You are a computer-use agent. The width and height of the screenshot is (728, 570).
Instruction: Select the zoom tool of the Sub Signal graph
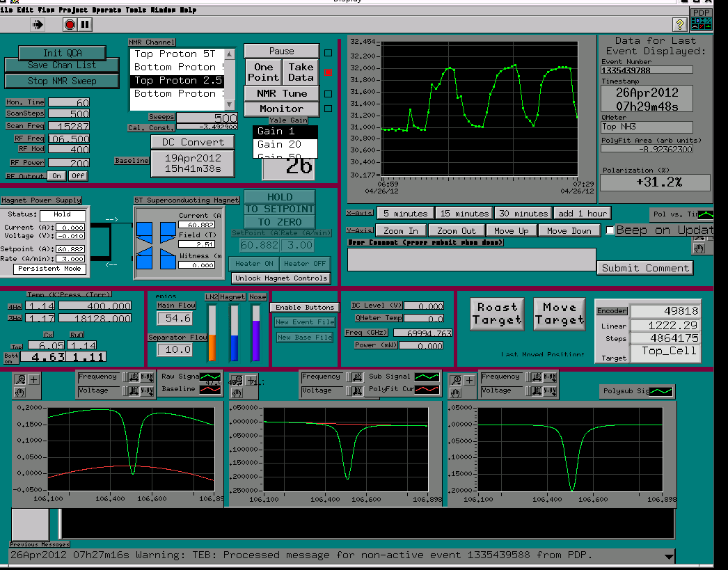click(237, 380)
